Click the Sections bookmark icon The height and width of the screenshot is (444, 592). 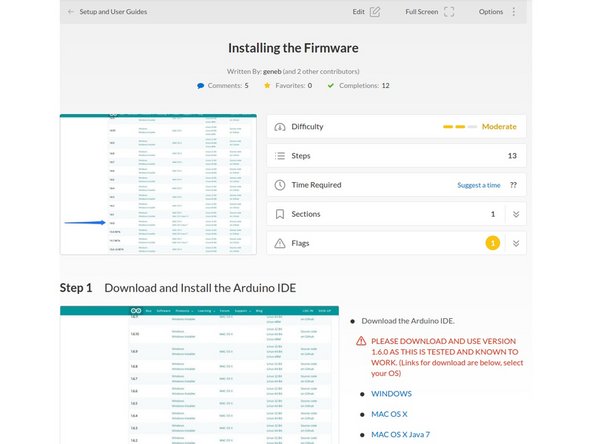[x=280, y=214]
